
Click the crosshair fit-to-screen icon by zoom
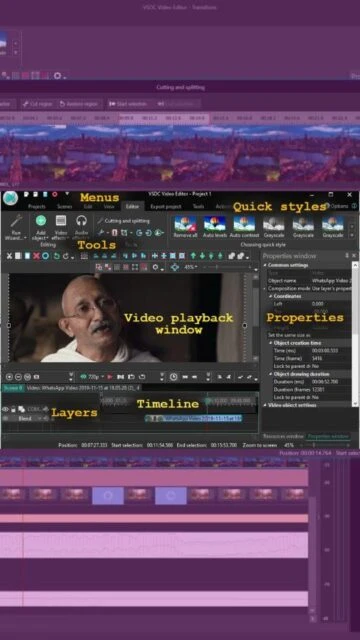175,267
